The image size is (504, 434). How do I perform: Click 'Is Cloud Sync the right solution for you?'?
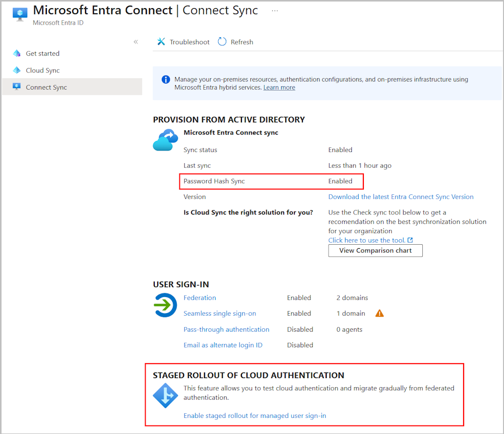pyautogui.click(x=248, y=212)
